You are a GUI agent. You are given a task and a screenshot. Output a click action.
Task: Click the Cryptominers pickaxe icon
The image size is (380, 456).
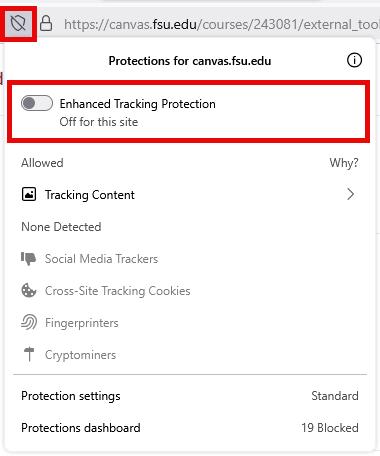(29, 354)
